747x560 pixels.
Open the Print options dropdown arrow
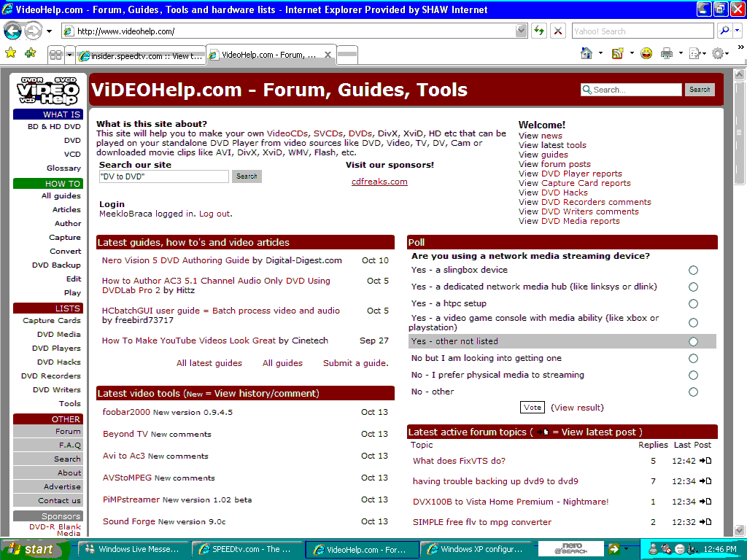(x=681, y=53)
